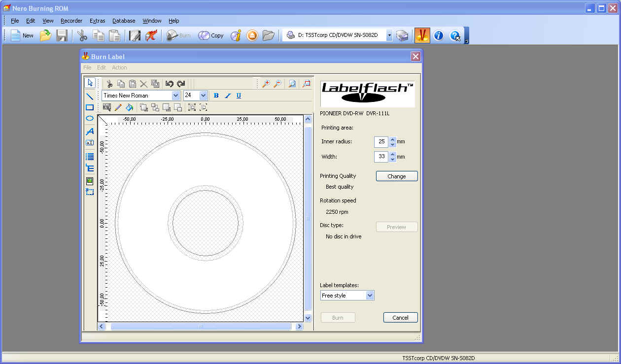The width and height of the screenshot is (621, 364).
Task: Decrease the Width value
Action: point(392,159)
